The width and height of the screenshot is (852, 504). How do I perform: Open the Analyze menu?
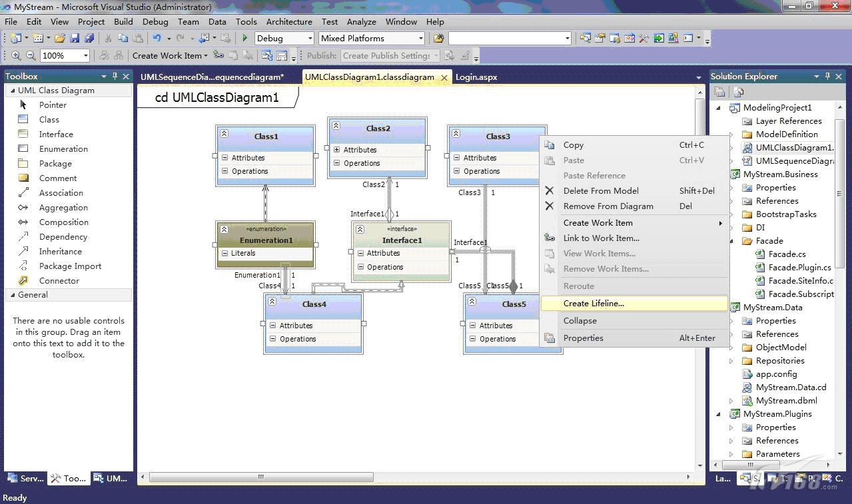362,21
